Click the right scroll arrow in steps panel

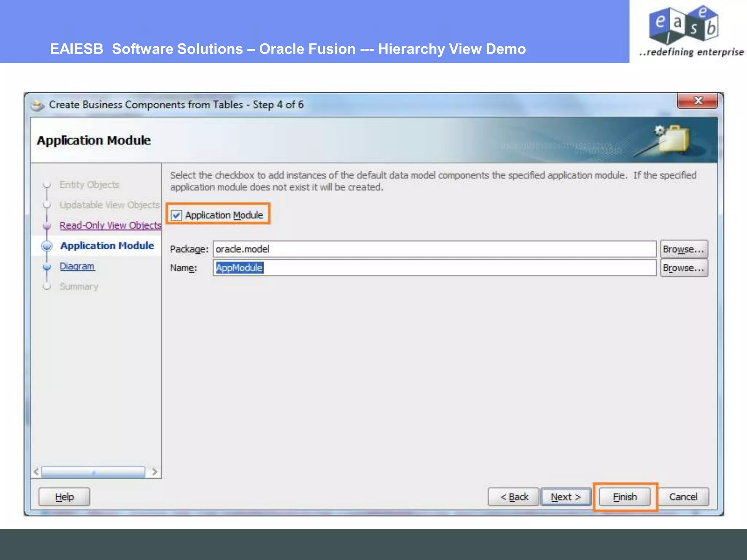point(155,472)
